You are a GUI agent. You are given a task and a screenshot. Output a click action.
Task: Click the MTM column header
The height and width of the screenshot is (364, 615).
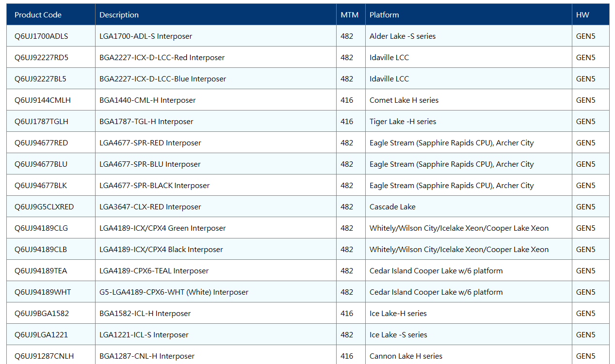[351, 15]
